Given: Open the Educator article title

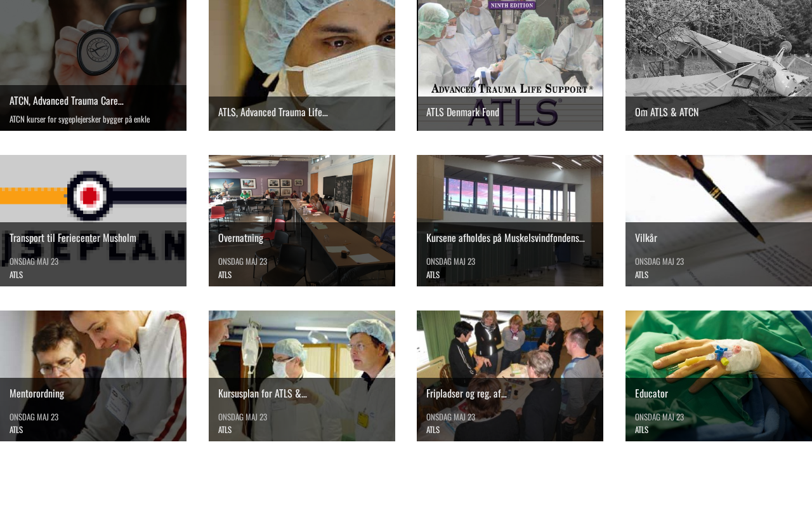Looking at the screenshot, I should [652, 393].
